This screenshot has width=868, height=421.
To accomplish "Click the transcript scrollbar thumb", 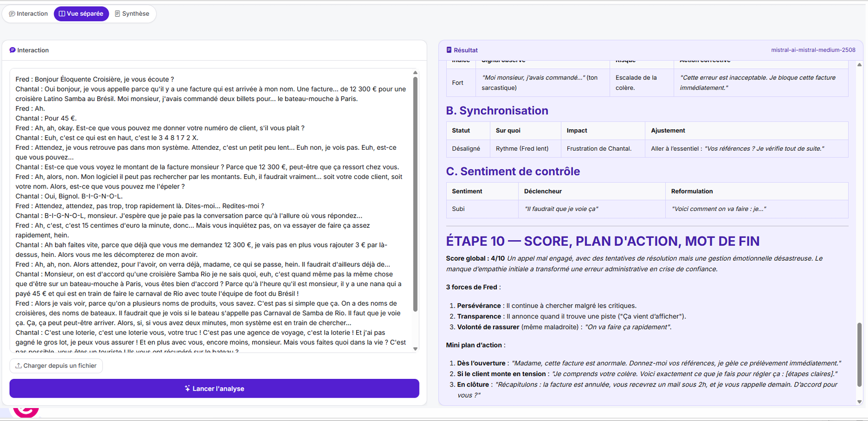I will tap(415, 194).
